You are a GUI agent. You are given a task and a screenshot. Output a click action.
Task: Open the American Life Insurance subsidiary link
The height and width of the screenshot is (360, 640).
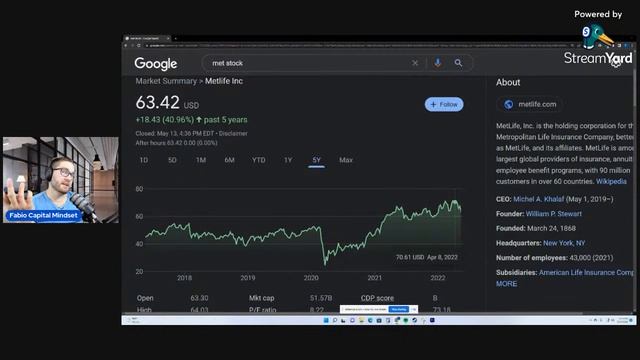click(587, 273)
